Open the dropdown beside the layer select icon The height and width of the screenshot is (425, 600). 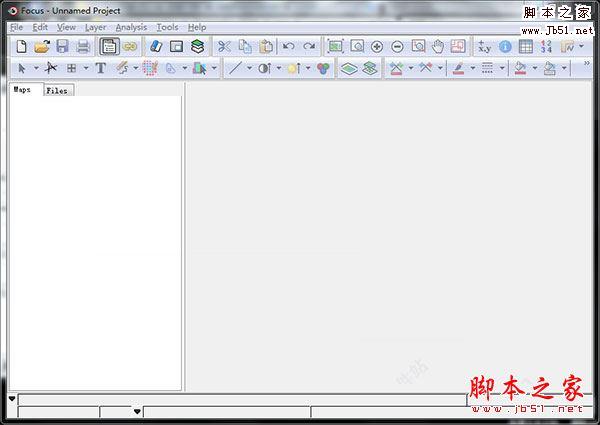pyautogui.click(x=214, y=68)
